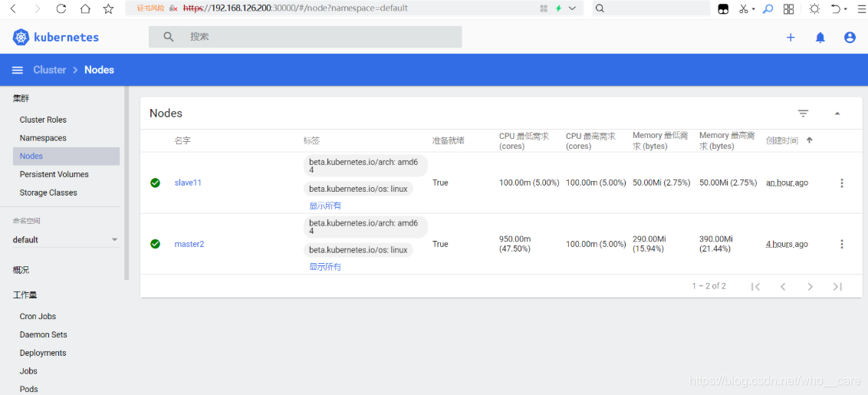
Task: Click the green lightning icon in address bar
Action: coord(558,8)
